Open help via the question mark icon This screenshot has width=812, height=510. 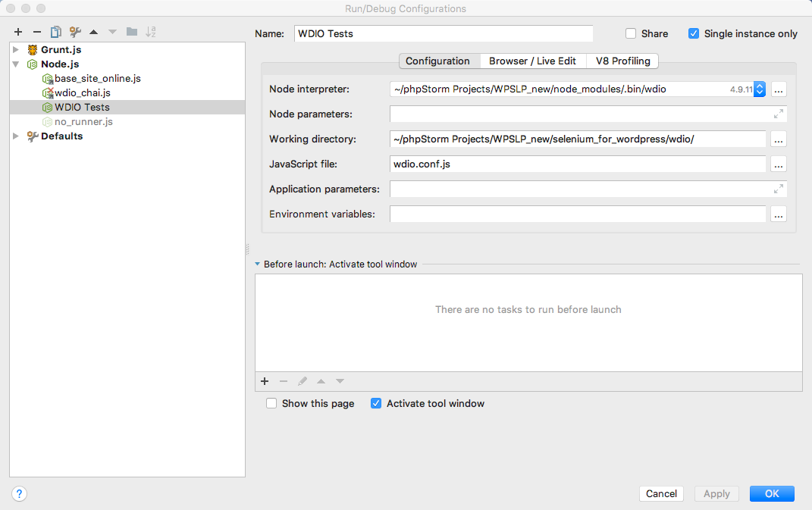pyautogui.click(x=18, y=493)
